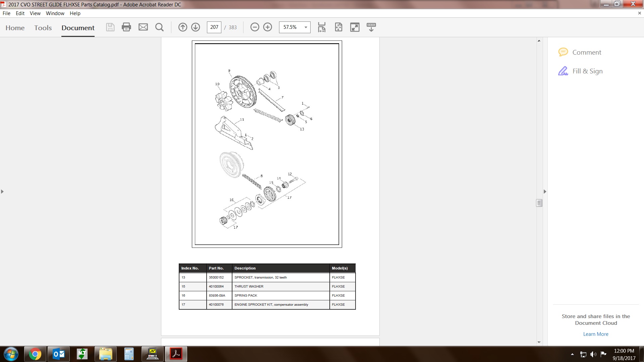Click the Zoom out minus button

[x=255, y=27]
